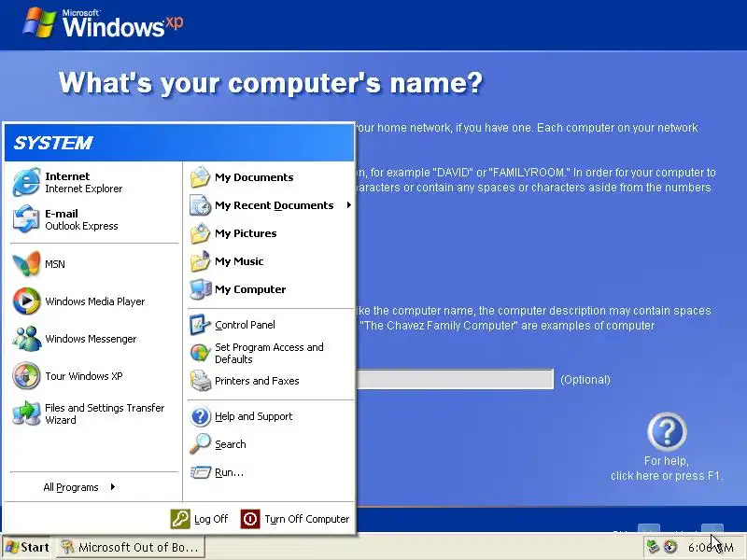Open the Control Panel icon
Viewport: 747px width, 560px height.
[200, 325]
